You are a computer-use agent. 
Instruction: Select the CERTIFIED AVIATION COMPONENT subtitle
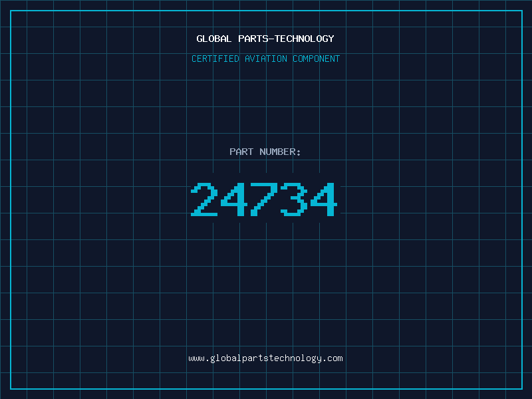(265, 59)
